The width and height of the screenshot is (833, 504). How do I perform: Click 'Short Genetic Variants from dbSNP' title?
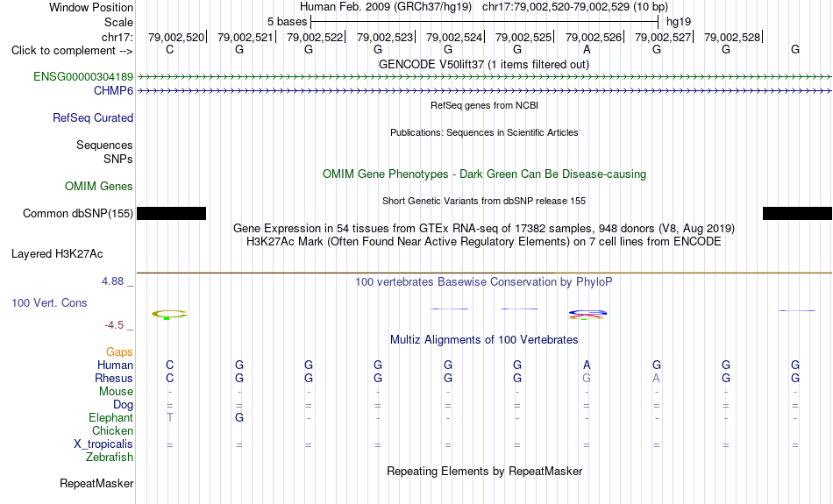(x=484, y=201)
